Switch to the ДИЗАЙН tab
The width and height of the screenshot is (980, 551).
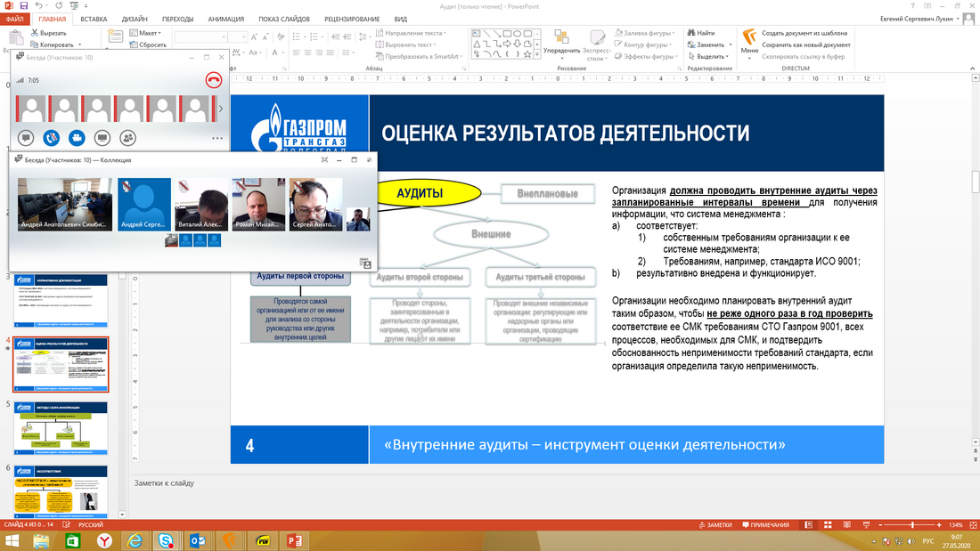(x=135, y=19)
